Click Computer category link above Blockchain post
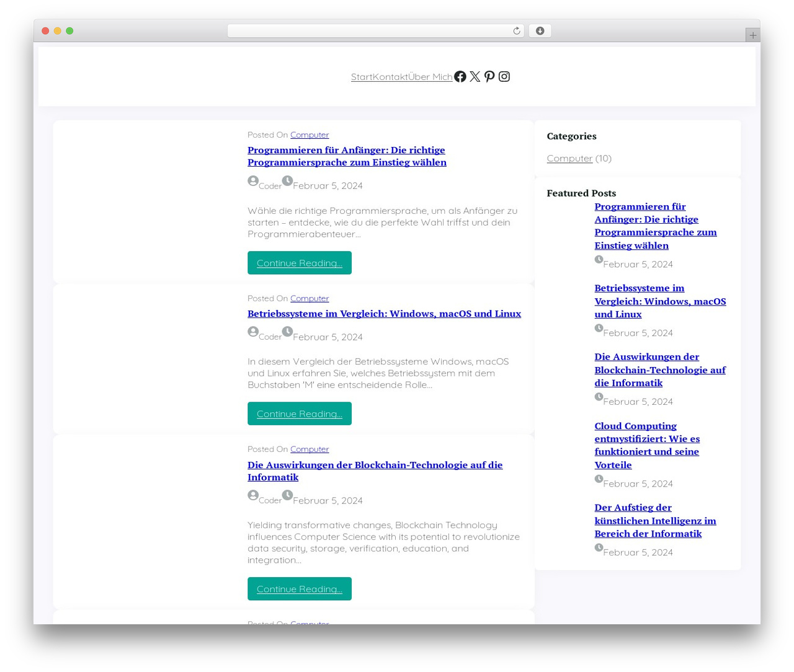The width and height of the screenshot is (794, 672). tap(310, 449)
